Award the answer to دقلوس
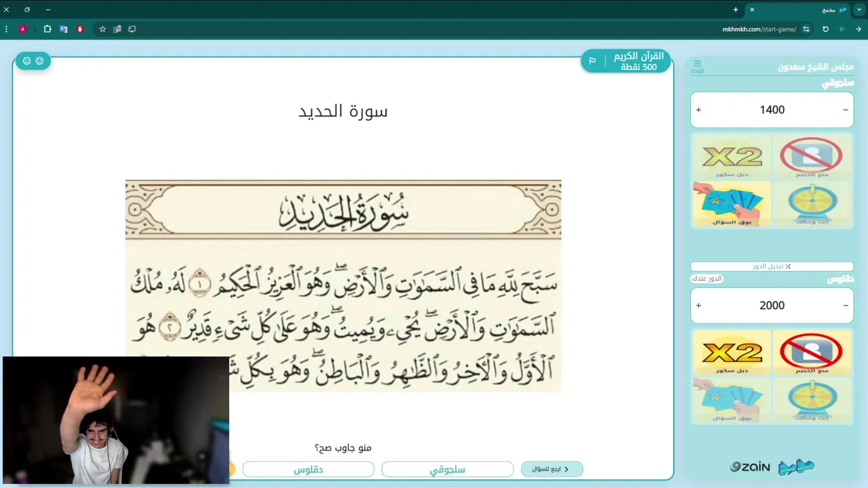The height and width of the screenshot is (488, 868). [x=308, y=469]
